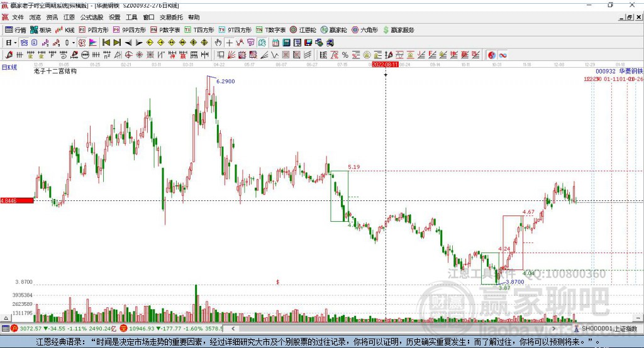Open the 交易委托 menu
This screenshot has width=644, height=348.
point(171,17)
